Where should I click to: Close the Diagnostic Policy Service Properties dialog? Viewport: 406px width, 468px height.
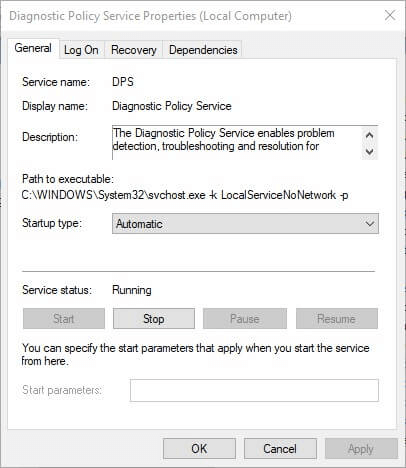pyautogui.click(x=390, y=15)
